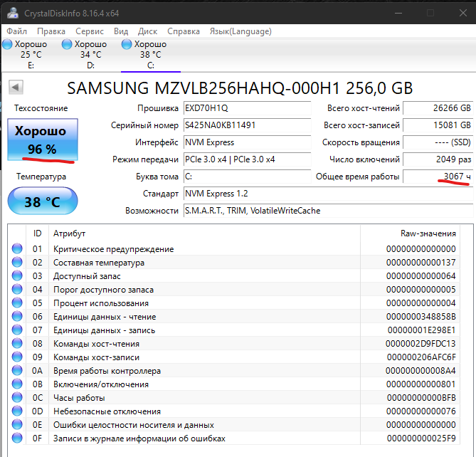476x457 pixels.
Task: Select the Команды хост-чтения attribute row
Action: (x=234, y=343)
